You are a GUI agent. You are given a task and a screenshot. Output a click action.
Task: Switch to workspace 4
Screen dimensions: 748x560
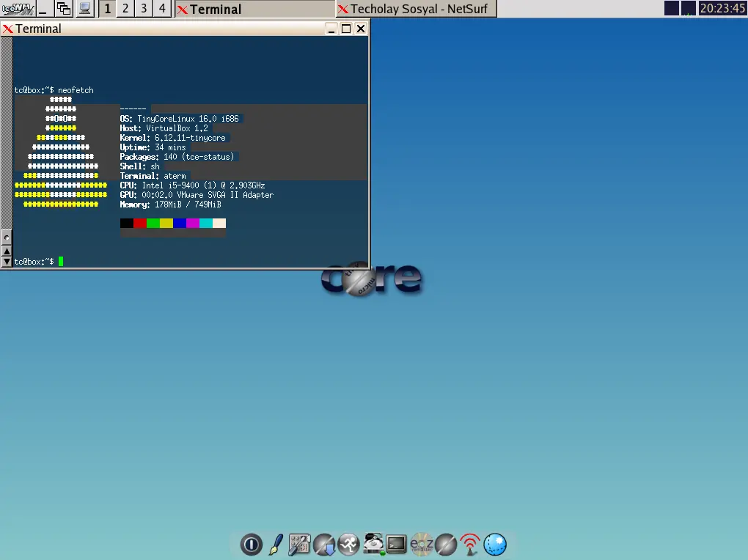162,9
